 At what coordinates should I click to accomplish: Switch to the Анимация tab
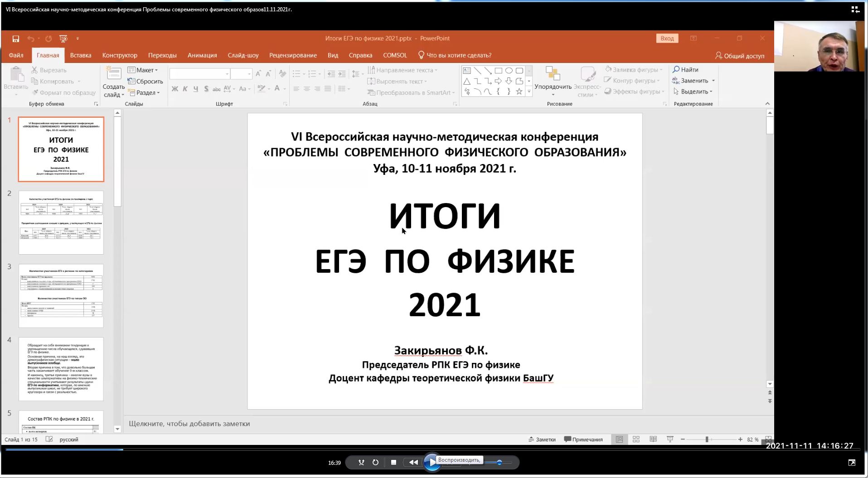(x=202, y=55)
